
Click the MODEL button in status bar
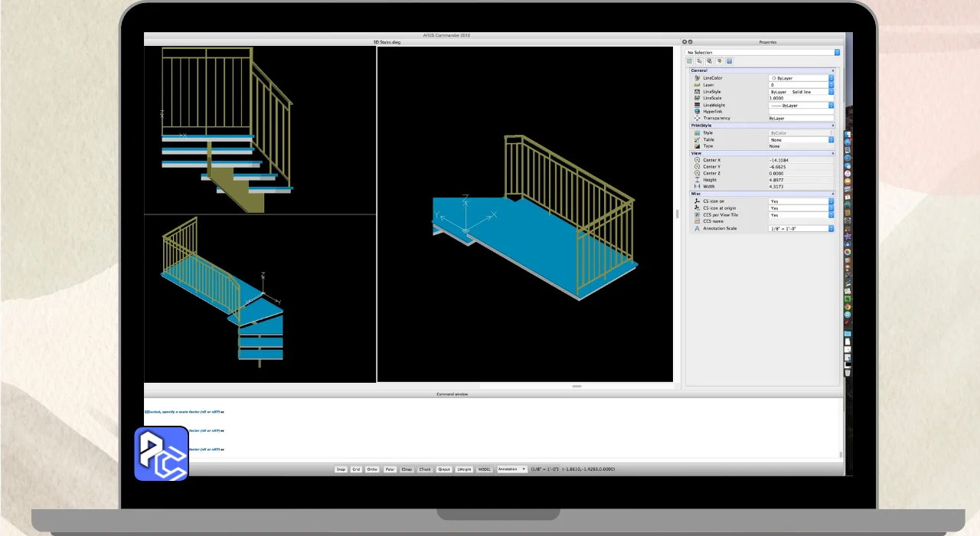(485, 469)
